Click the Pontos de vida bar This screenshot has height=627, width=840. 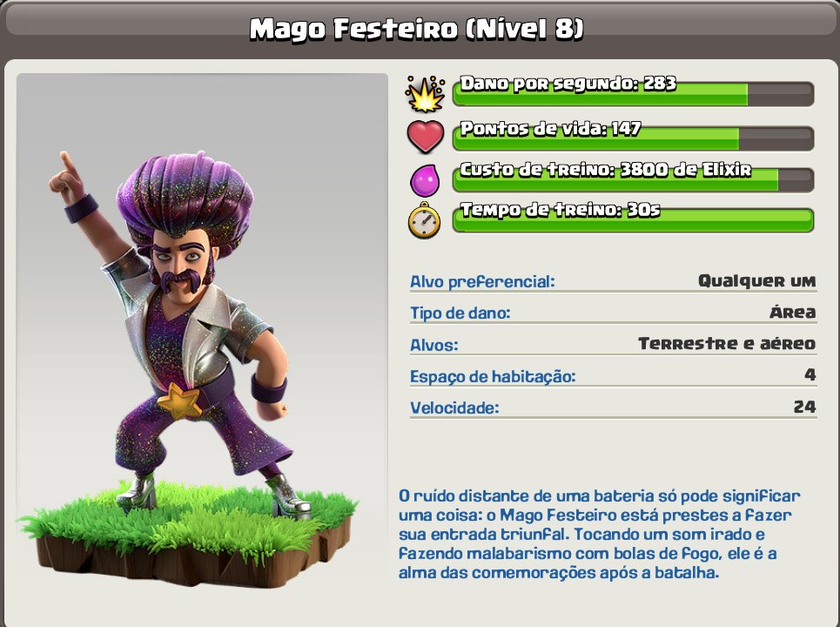pos(633,138)
